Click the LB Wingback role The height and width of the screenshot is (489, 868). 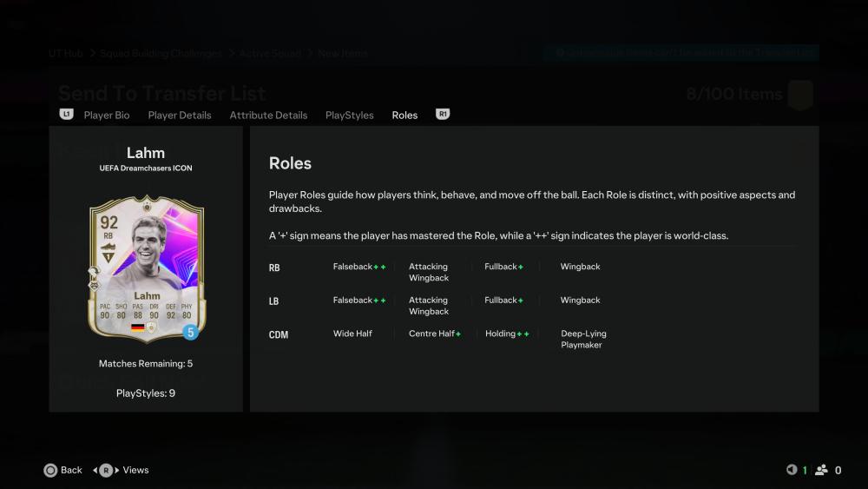tap(580, 301)
